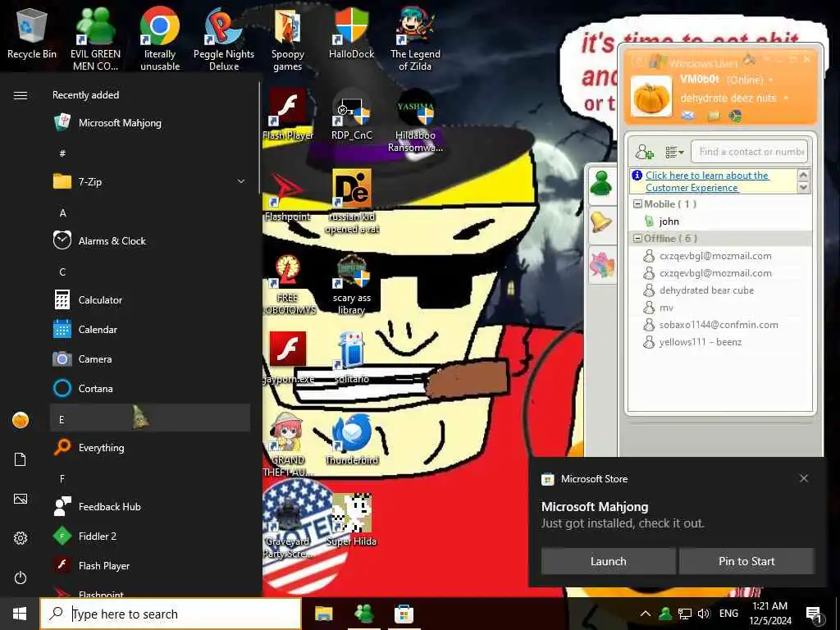Open Calculator from the Start menu
This screenshot has height=630, width=840.
point(150,300)
